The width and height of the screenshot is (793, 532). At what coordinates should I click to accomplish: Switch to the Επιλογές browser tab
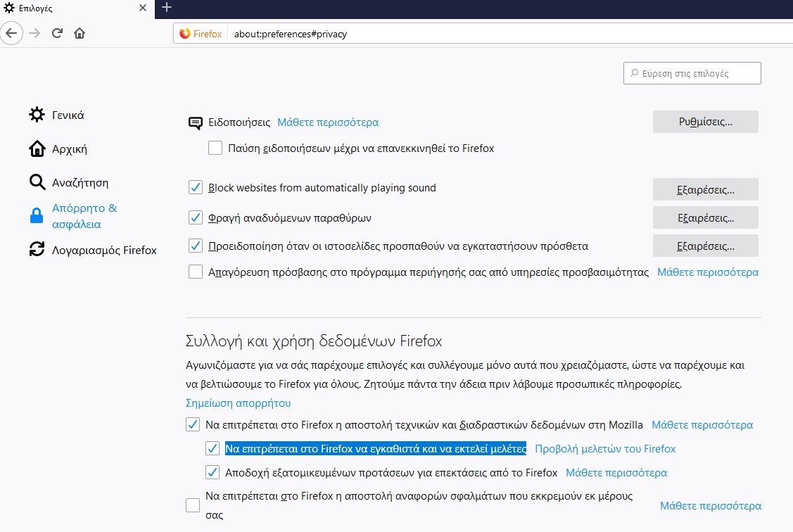pyautogui.click(x=76, y=8)
